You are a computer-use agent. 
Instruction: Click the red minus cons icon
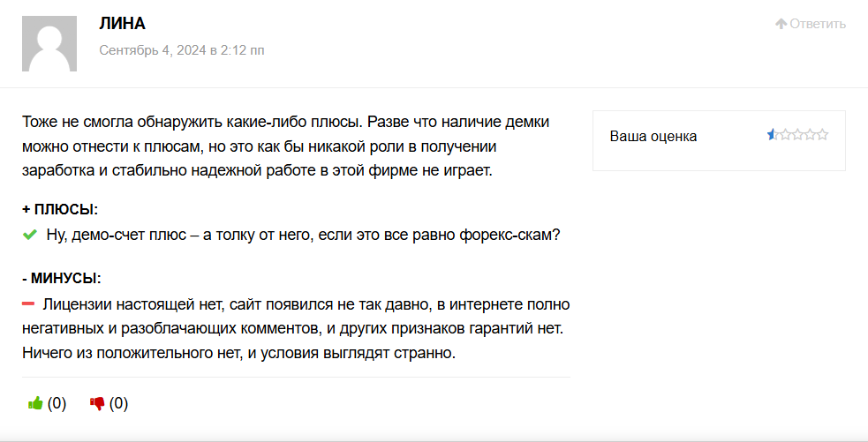tap(28, 303)
